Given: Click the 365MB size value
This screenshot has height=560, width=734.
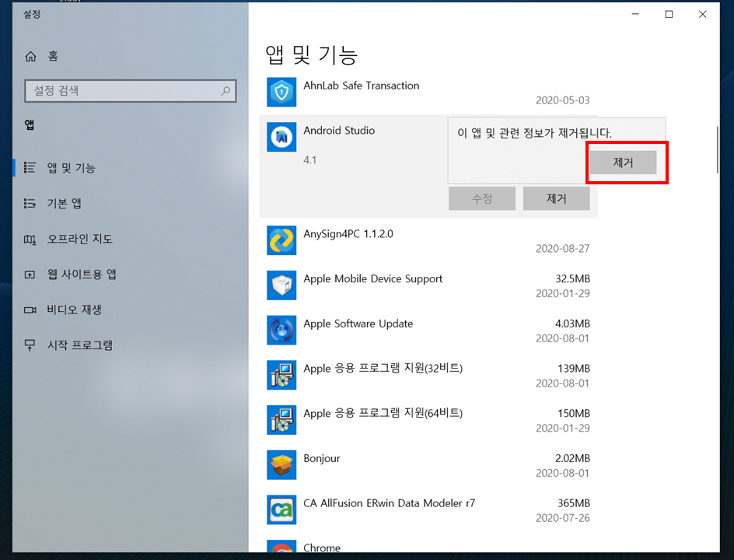Looking at the screenshot, I should coord(574,503).
